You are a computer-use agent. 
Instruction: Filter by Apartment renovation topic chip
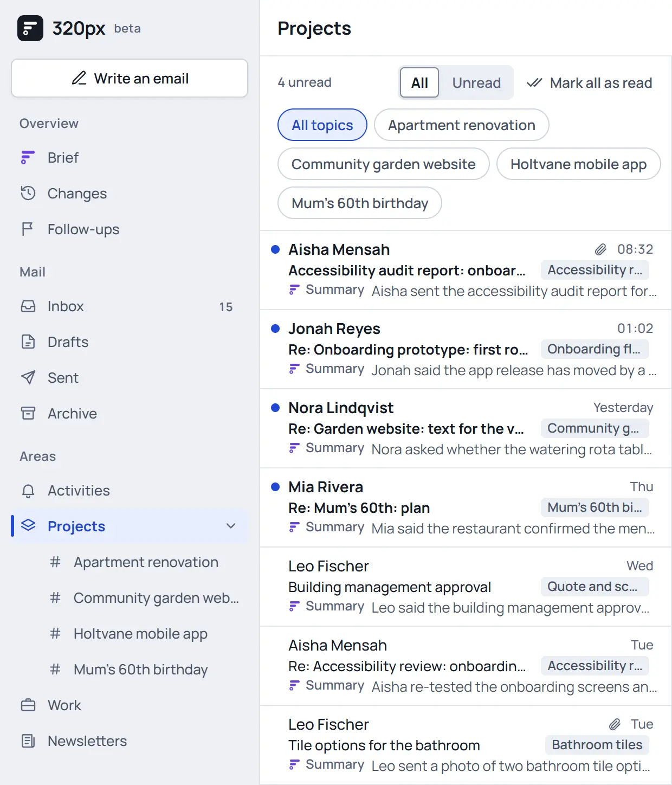pyautogui.click(x=462, y=125)
